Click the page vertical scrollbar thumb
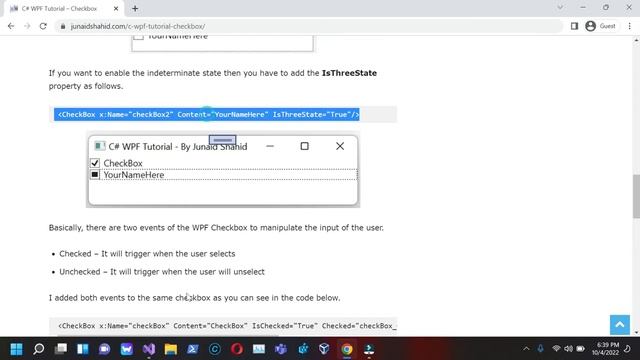 (x=636, y=196)
